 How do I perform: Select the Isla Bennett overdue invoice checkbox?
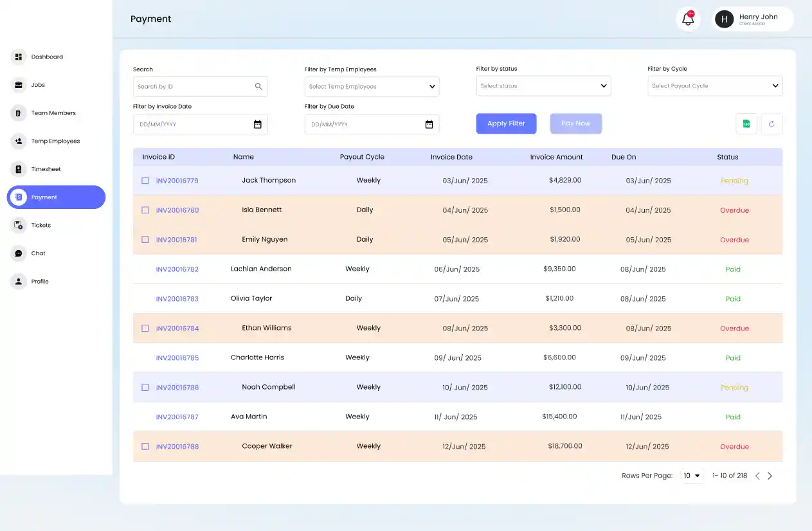tap(145, 210)
